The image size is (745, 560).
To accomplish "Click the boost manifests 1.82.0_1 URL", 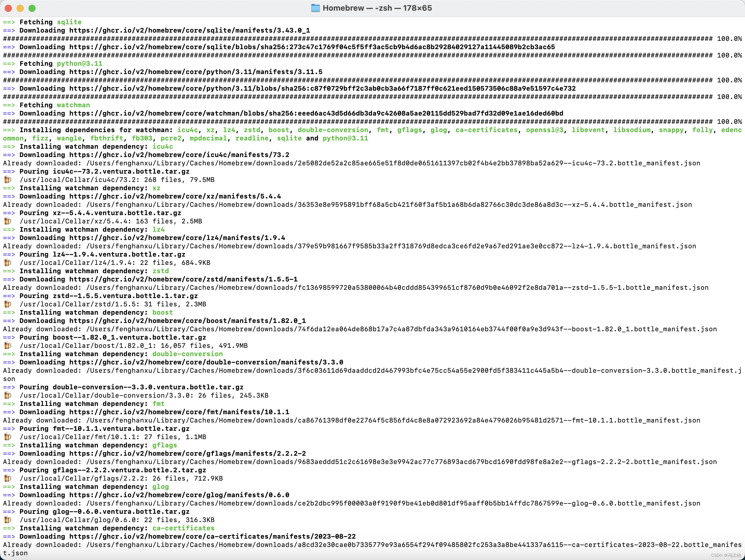I will (188, 321).
